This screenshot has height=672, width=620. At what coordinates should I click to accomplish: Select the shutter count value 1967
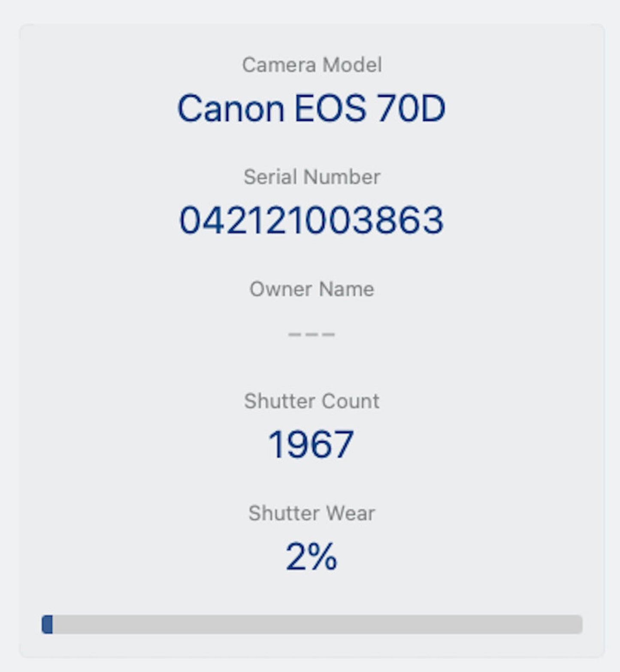tap(311, 445)
